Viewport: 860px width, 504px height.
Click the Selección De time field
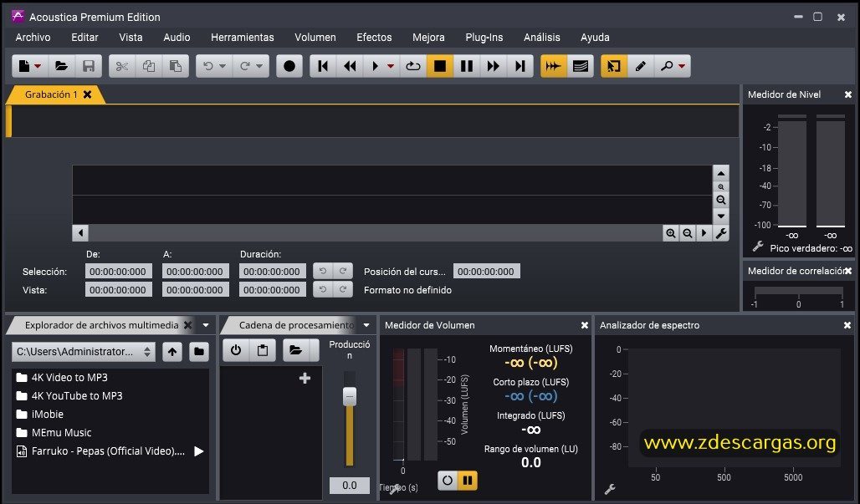tap(119, 271)
